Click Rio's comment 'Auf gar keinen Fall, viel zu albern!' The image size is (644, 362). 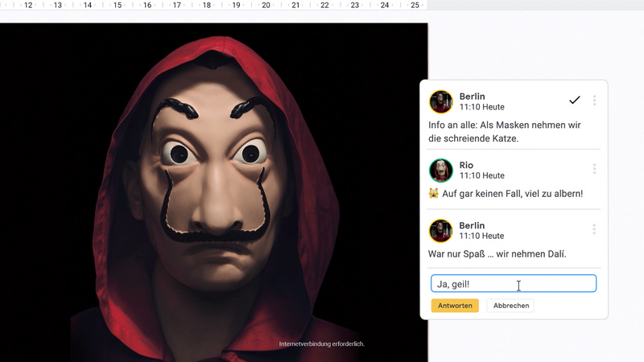pyautogui.click(x=512, y=193)
